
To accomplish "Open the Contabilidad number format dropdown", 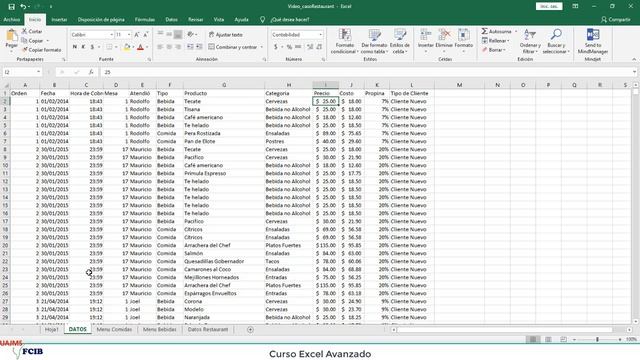I will 321,35.
